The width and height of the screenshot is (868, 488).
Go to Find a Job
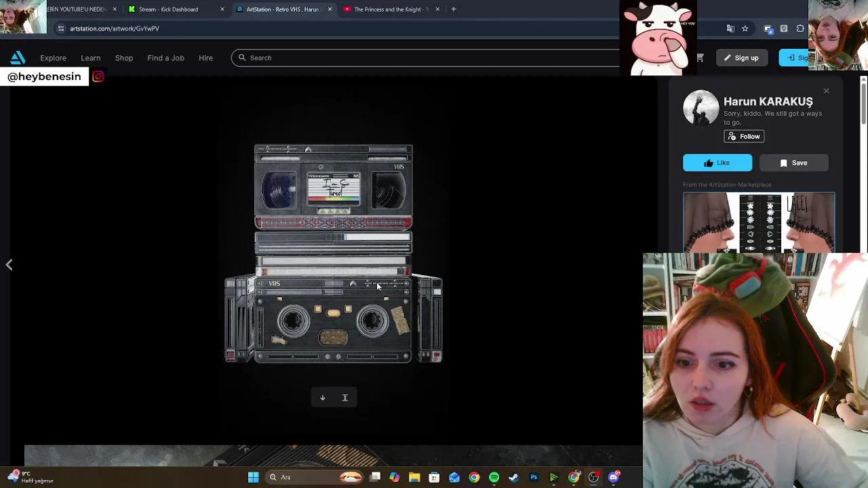(165, 58)
